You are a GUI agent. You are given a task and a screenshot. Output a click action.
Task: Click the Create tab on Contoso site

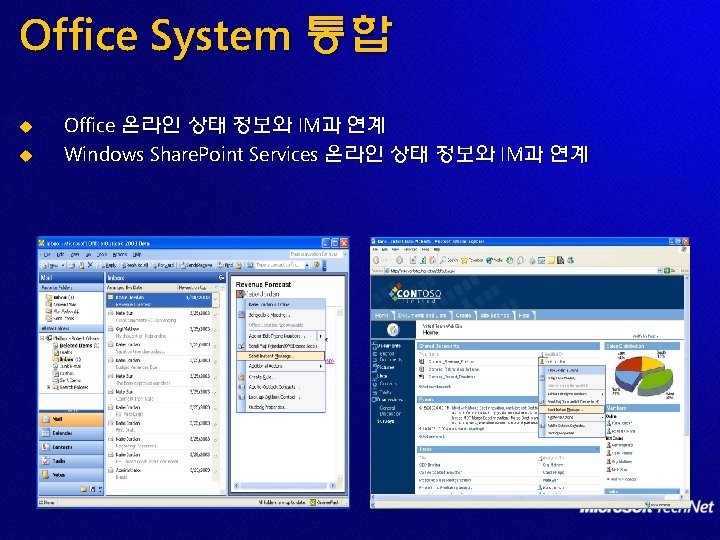click(464, 315)
